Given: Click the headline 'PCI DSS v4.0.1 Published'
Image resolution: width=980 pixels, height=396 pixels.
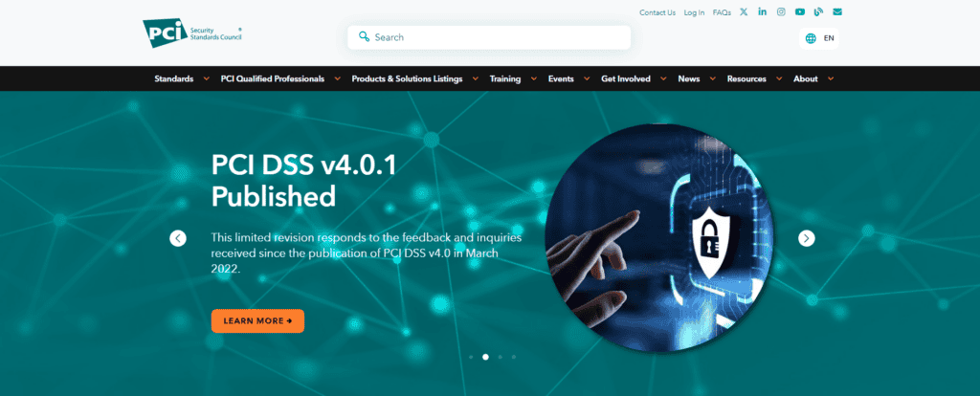Looking at the screenshot, I should tap(303, 181).
